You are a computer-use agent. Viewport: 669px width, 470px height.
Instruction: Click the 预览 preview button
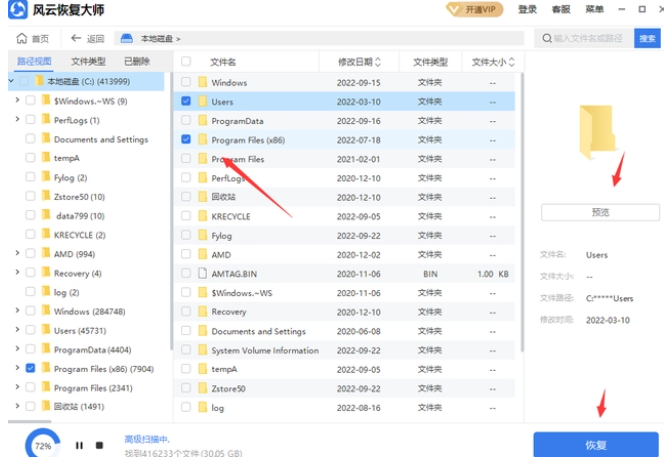point(600,212)
